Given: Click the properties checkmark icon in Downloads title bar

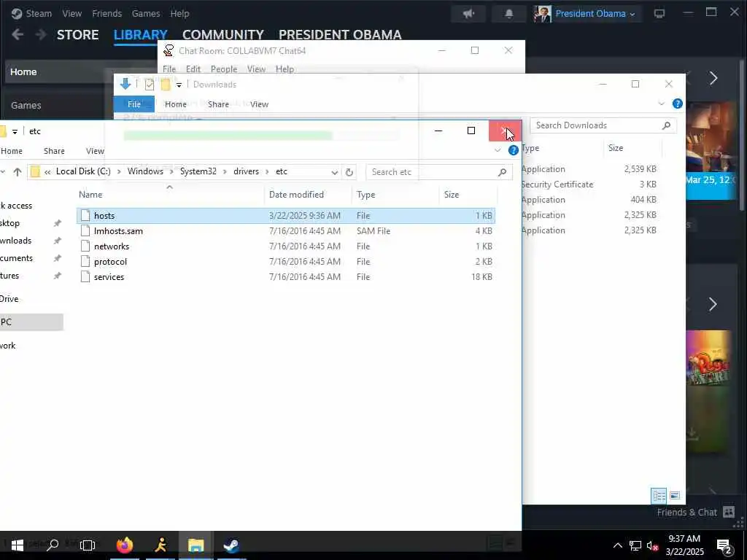Looking at the screenshot, I should click(149, 85).
